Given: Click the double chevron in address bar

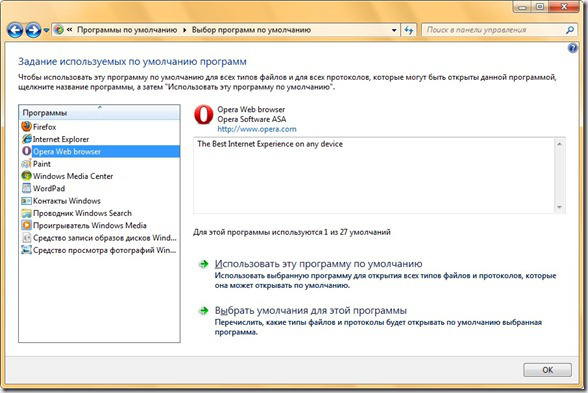Looking at the screenshot, I should [x=70, y=30].
